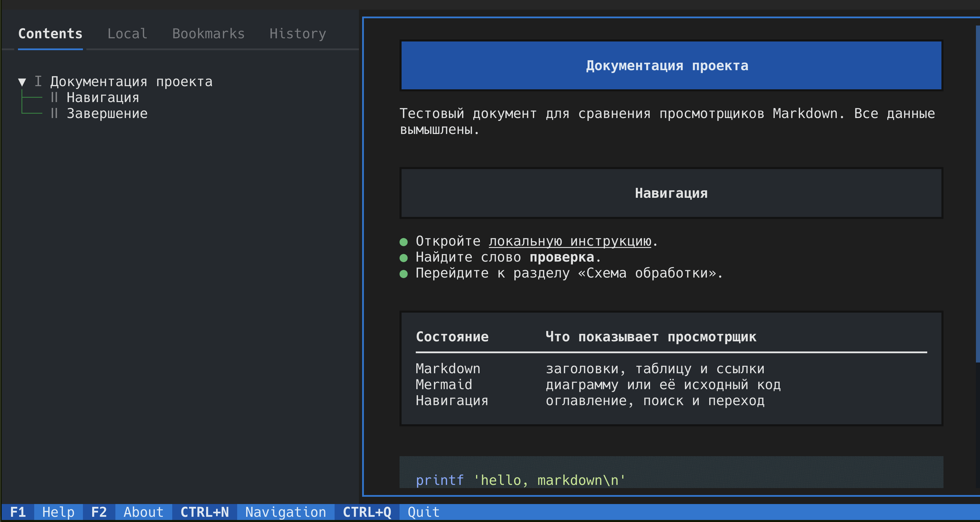
Task: Click the bold word проверка
Action: tap(562, 257)
